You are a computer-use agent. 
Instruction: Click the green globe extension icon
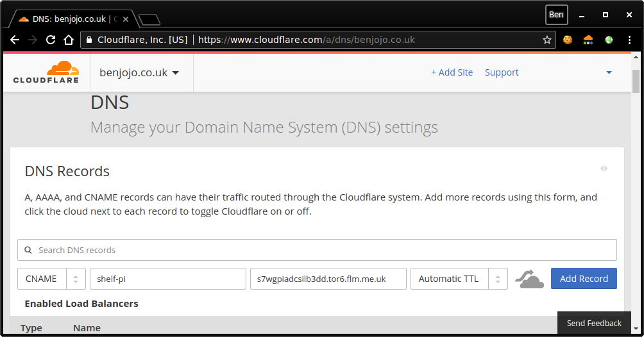point(609,40)
